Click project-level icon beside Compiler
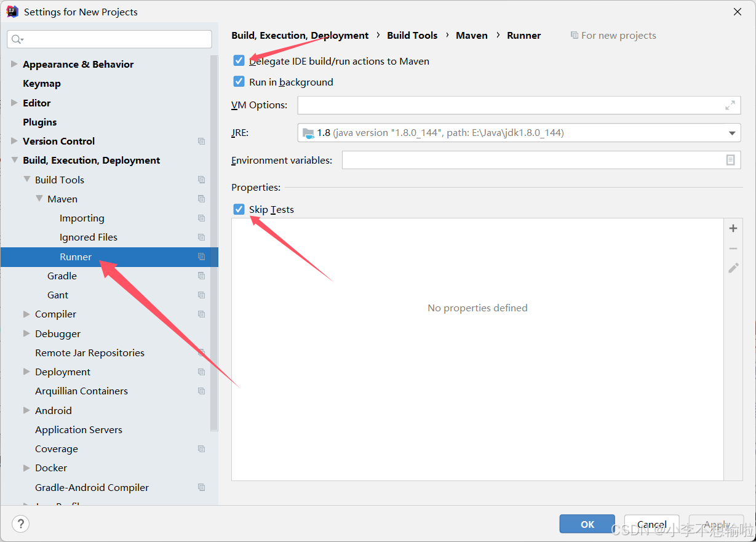Image resolution: width=756 pixels, height=542 pixels. point(201,314)
